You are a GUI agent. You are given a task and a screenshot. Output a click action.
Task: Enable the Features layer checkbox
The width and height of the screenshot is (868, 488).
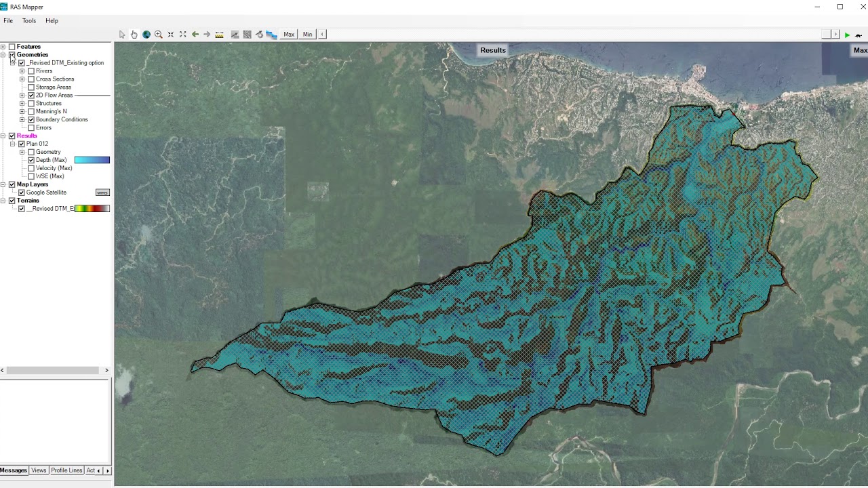pyautogui.click(x=12, y=47)
